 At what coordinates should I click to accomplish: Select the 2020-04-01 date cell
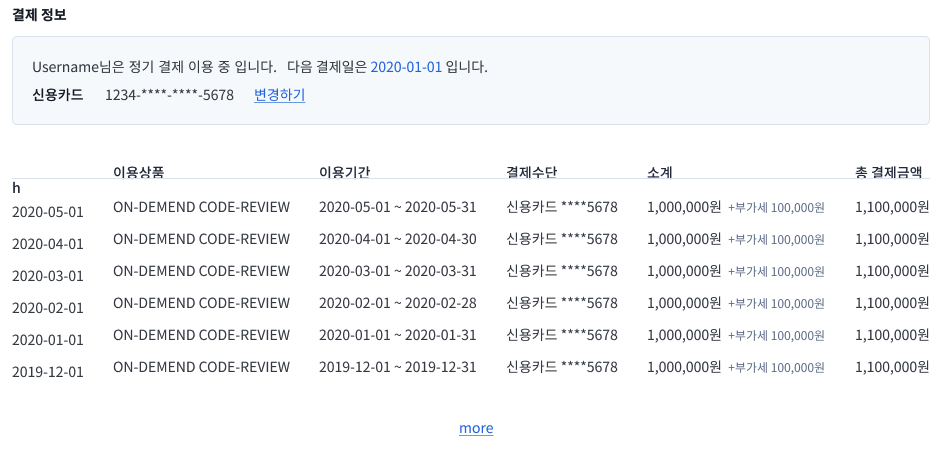[x=48, y=244]
